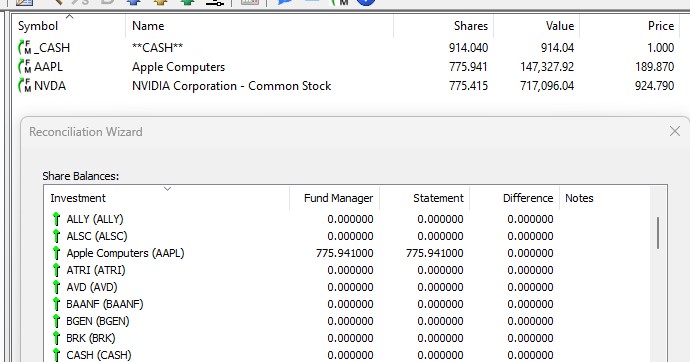690x362 pixels.
Task: Click the 775.415 shares value for NVDA
Action: (x=468, y=86)
